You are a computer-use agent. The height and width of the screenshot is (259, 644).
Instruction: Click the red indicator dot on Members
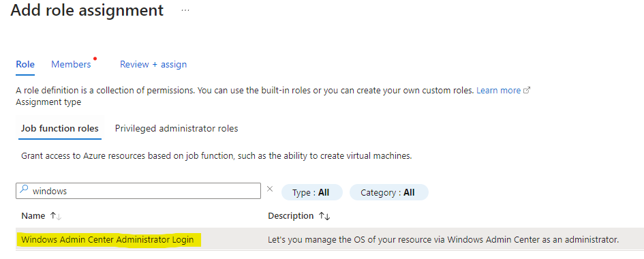point(95,59)
